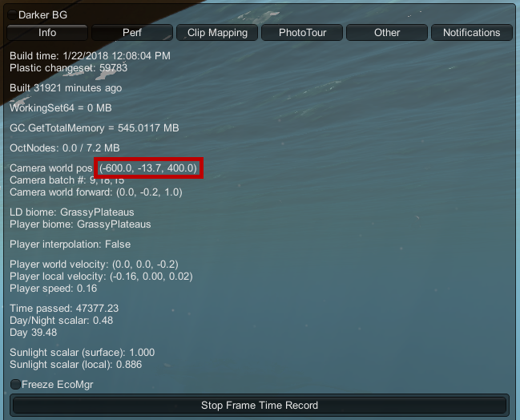Click the Sunlight scalar (local) value
This screenshot has width=520, height=420.
tap(129, 365)
